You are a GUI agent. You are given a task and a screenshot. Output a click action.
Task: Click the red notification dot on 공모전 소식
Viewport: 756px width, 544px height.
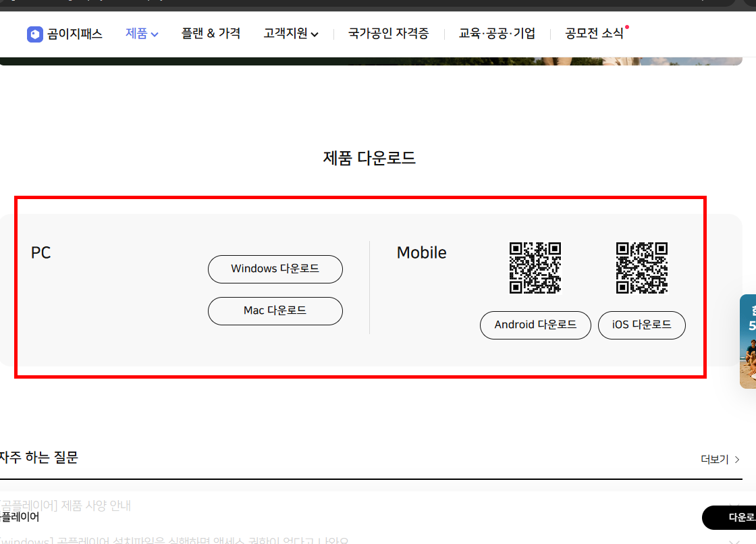626,26
